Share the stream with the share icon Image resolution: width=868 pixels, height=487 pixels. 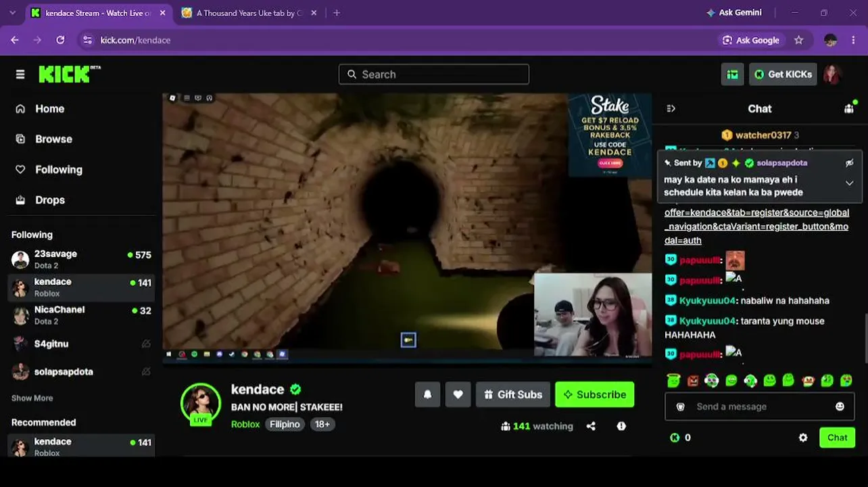(x=591, y=426)
